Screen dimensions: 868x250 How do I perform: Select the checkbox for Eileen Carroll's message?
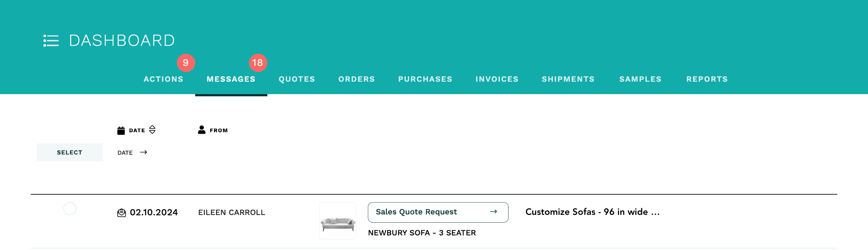tap(70, 209)
